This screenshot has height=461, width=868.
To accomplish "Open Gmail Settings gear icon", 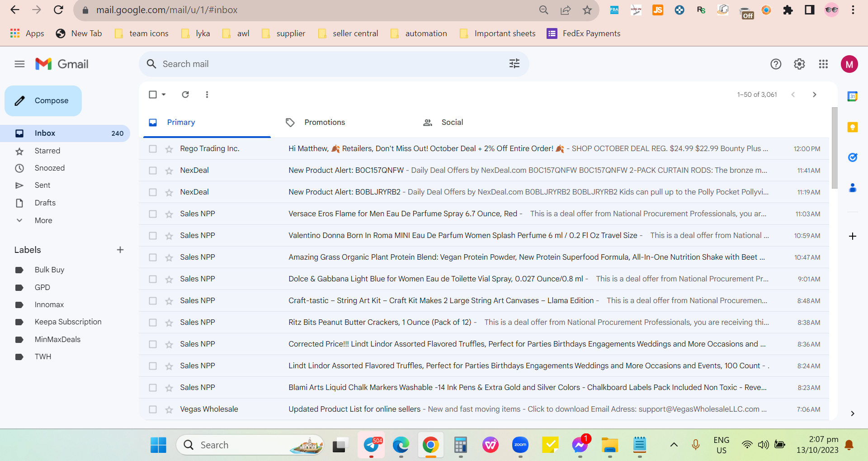I will click(799, 64).
